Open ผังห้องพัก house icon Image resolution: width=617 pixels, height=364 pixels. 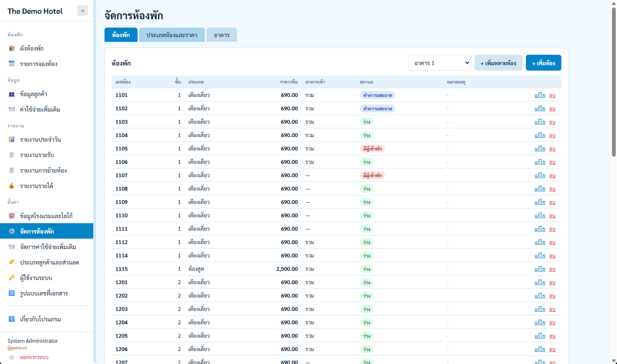coord(12,48)
